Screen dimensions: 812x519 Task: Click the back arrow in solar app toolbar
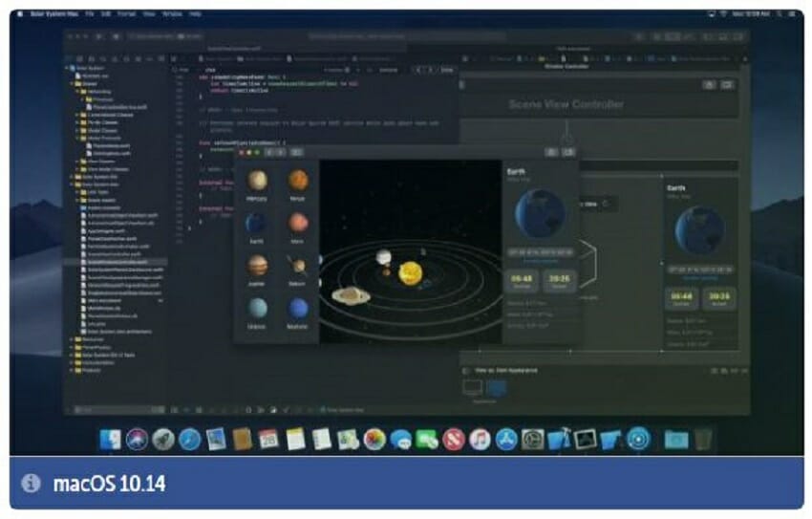coord(269,152)
